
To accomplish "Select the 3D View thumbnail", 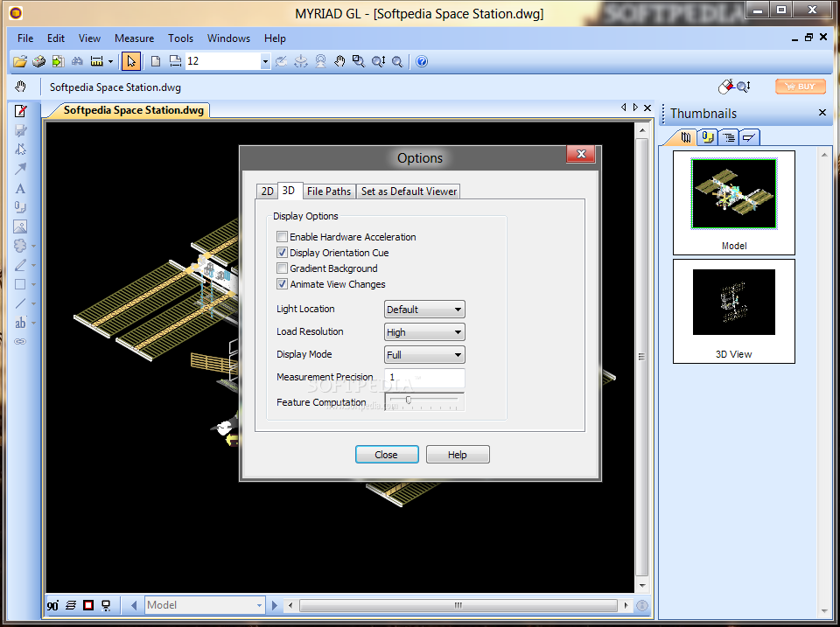I will pyautogui.click(x=734, y=311).
